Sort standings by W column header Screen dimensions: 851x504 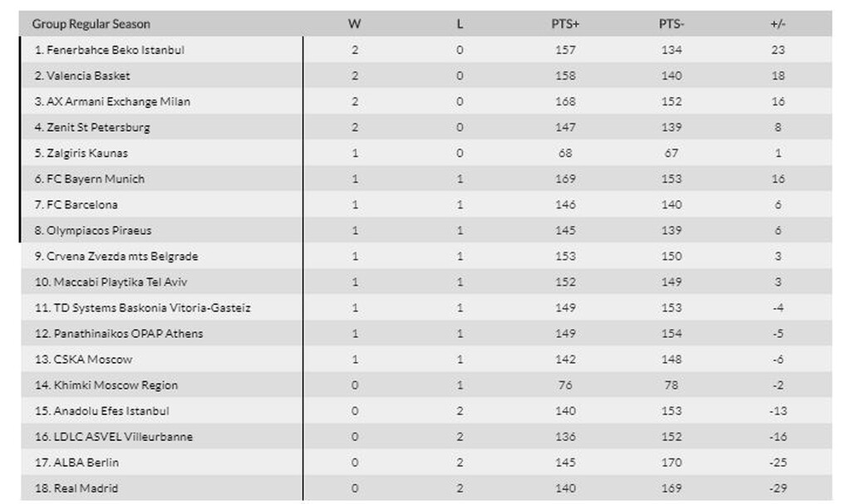tap(355, 24)
